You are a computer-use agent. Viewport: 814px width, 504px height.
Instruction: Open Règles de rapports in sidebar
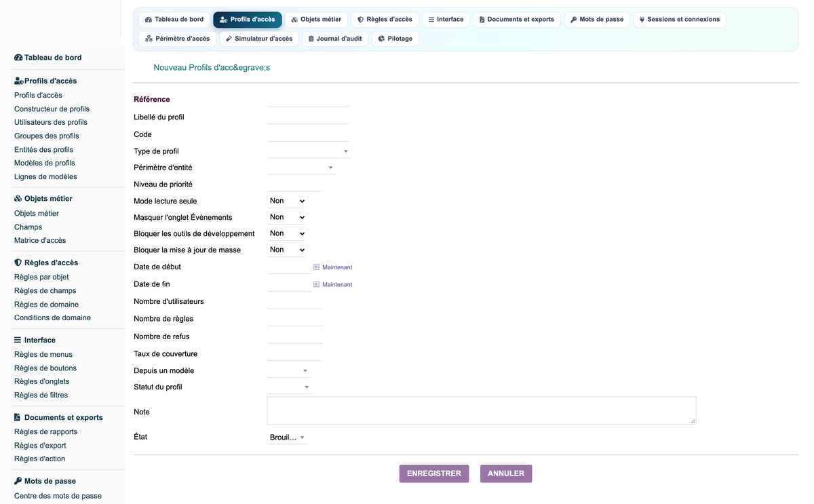[x=46, y=432]
